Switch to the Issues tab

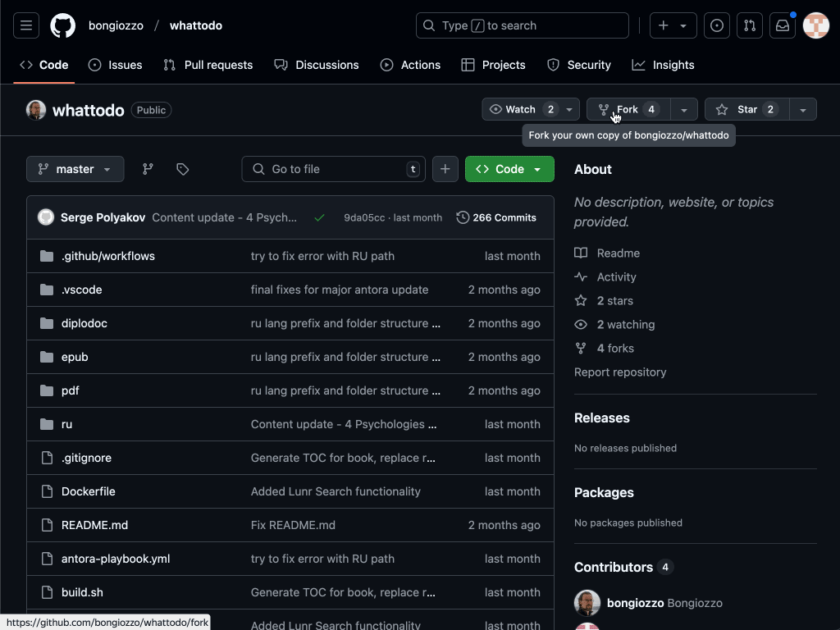click(116, 65)
